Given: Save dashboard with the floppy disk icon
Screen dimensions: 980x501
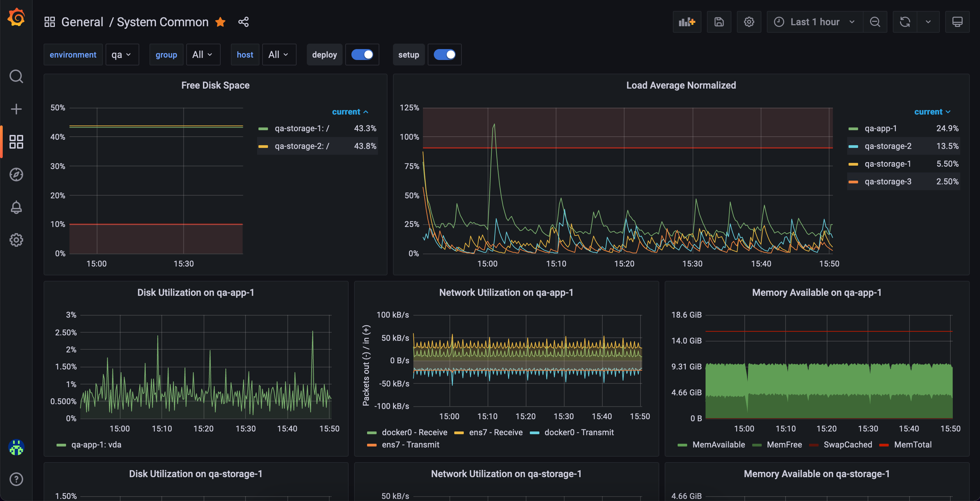Looking at the screenshot, I should click(718, 22).
